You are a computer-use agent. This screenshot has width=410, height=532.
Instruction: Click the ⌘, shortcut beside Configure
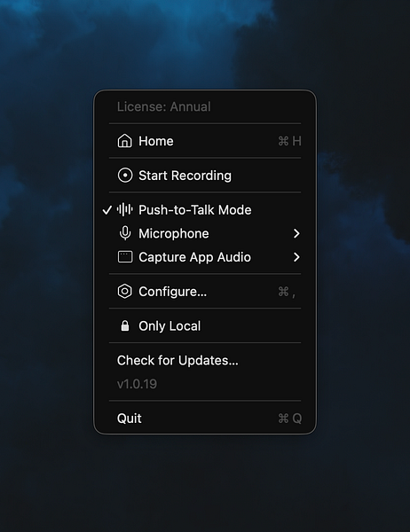287,292
